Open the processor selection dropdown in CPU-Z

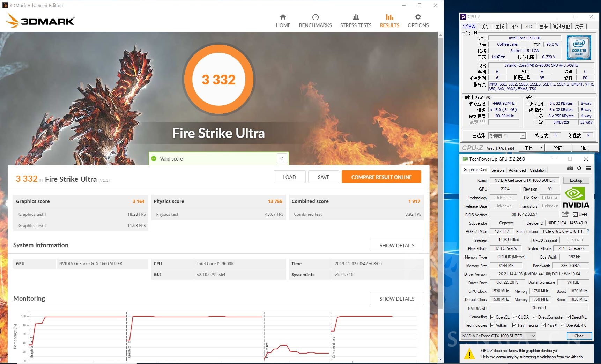pos(507,135)
